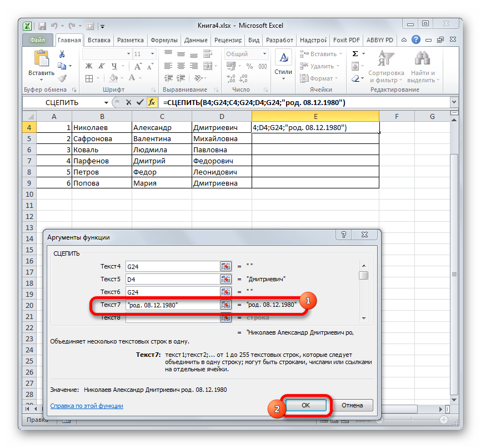The image size is (481, 448).
Task: Click the help button in the dialog title bar
Action: click(x=344, y=235)
